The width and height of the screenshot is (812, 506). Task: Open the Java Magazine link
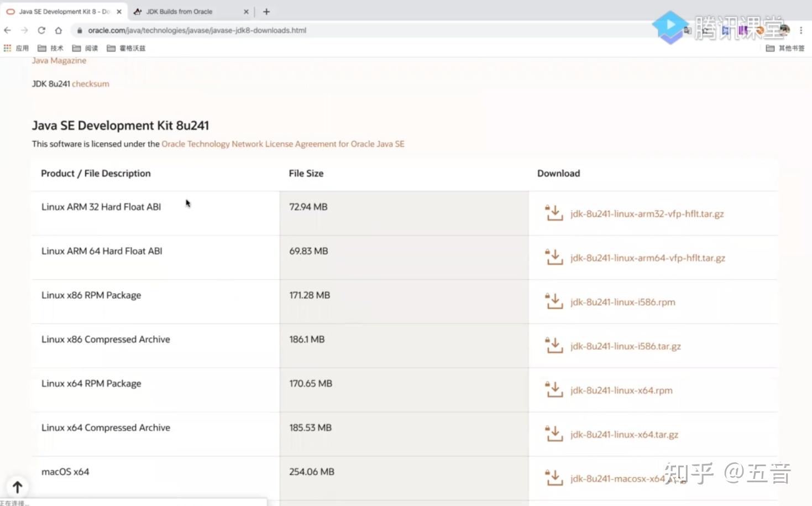pos(59,60)
